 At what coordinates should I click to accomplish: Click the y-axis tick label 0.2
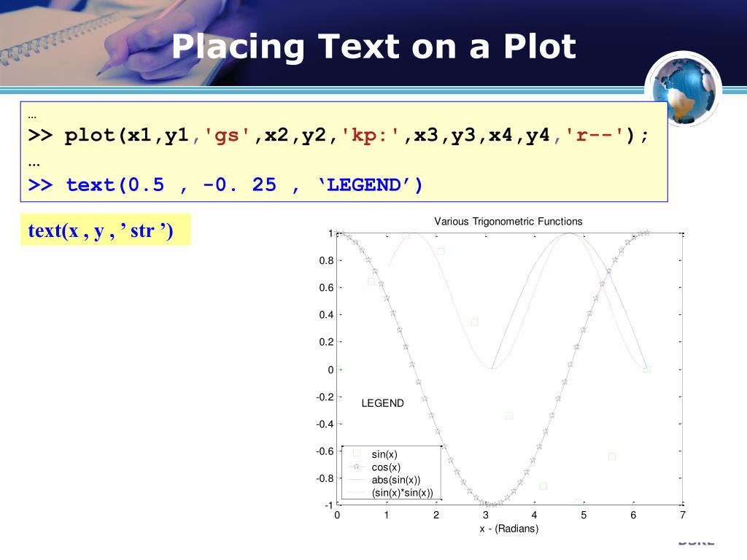pyautogui.click(x=326, y=342)
